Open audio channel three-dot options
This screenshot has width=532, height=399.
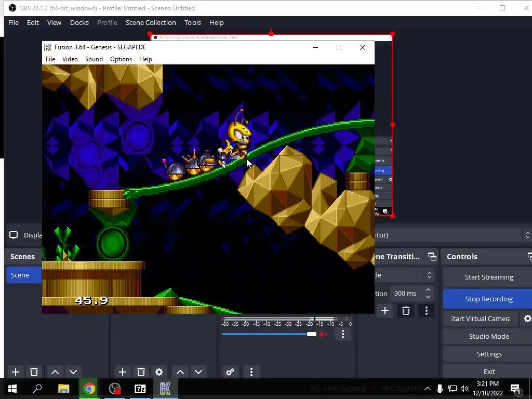point(343,334)
